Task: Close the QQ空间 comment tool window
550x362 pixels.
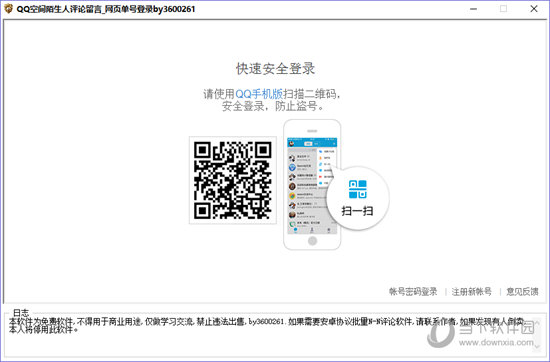Action: pos(534,9)
